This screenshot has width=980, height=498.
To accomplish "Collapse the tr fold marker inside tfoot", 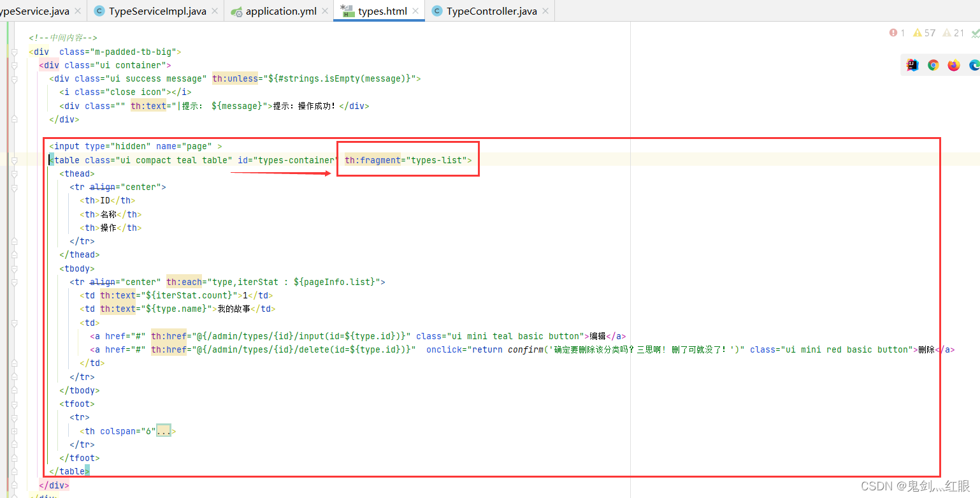I will 14,417.
